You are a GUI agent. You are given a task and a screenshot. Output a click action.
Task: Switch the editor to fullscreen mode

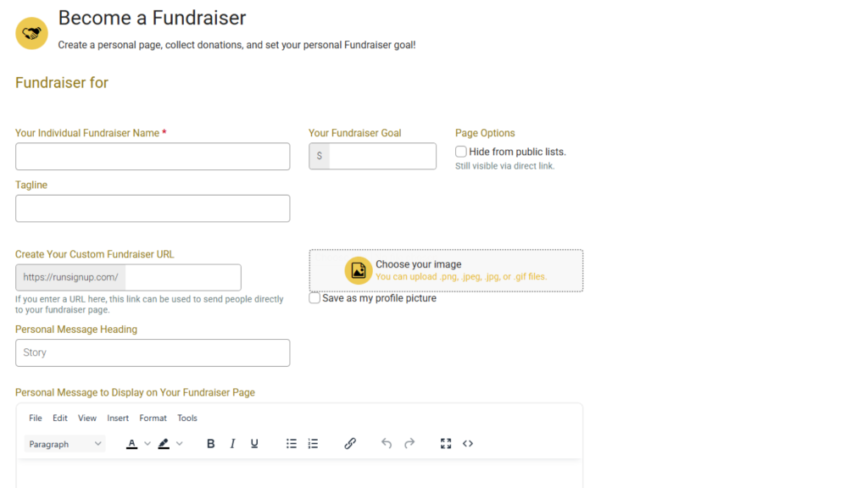[446, 444]
